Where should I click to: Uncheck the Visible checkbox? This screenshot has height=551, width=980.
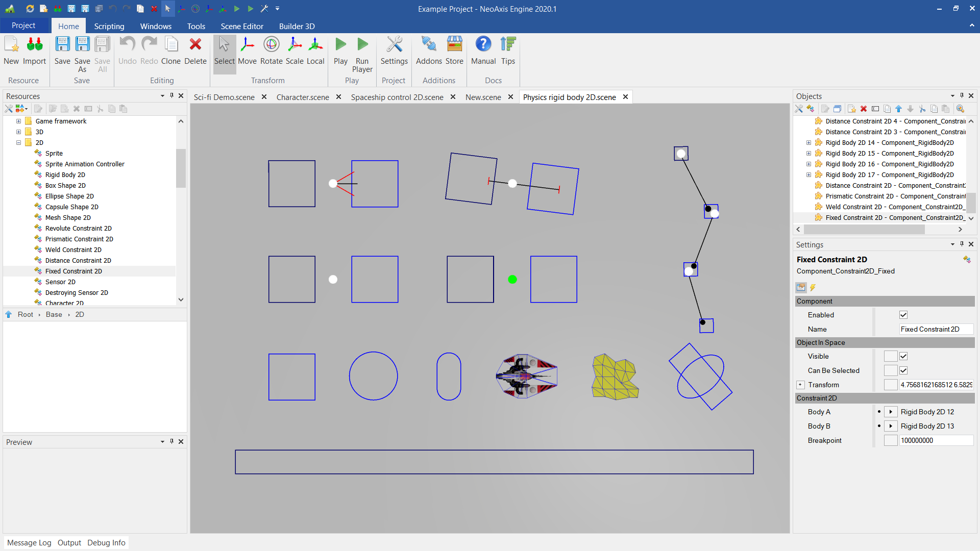903,356
